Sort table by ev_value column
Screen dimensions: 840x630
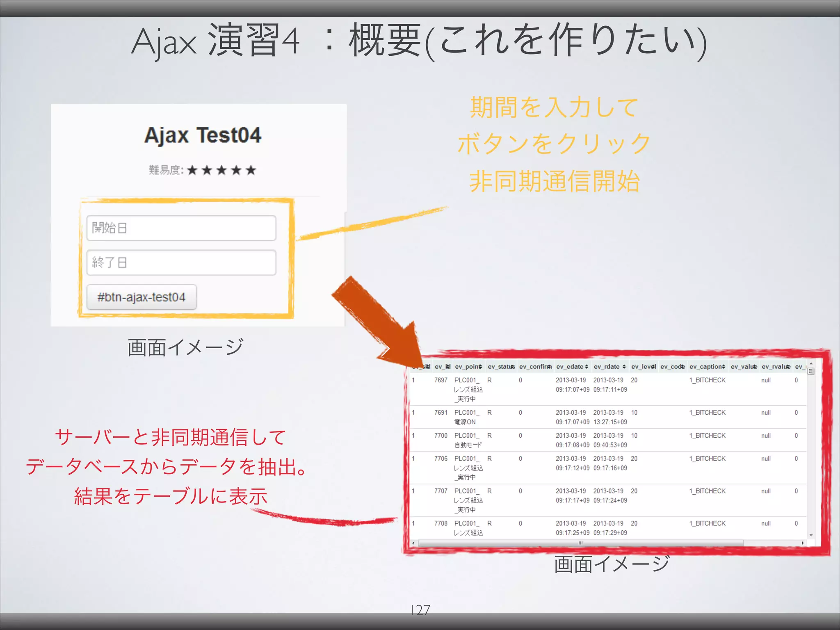tap(744, 367)
